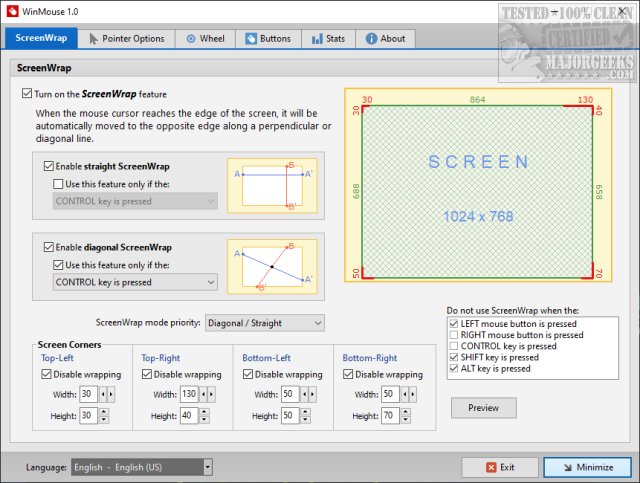This screenshot has width=640, height=483.
Task: Increase Top-Left Width with right arrow
Action: pos(111,394)
